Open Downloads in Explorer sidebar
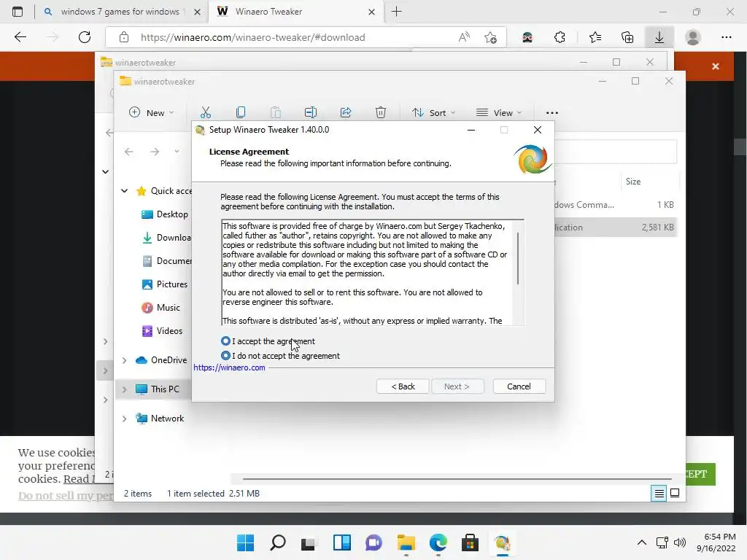This screenshot has height=560, width=747. [166, 238]
